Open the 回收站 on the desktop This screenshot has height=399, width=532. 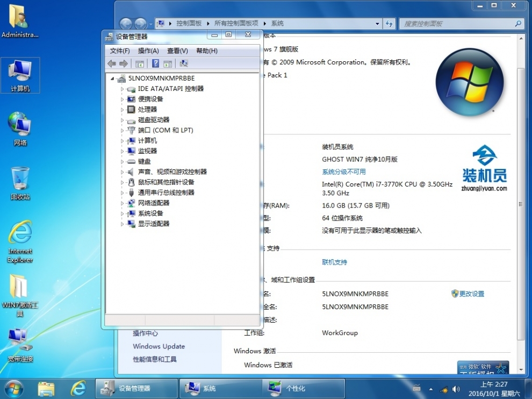click(x=19, y=177)
